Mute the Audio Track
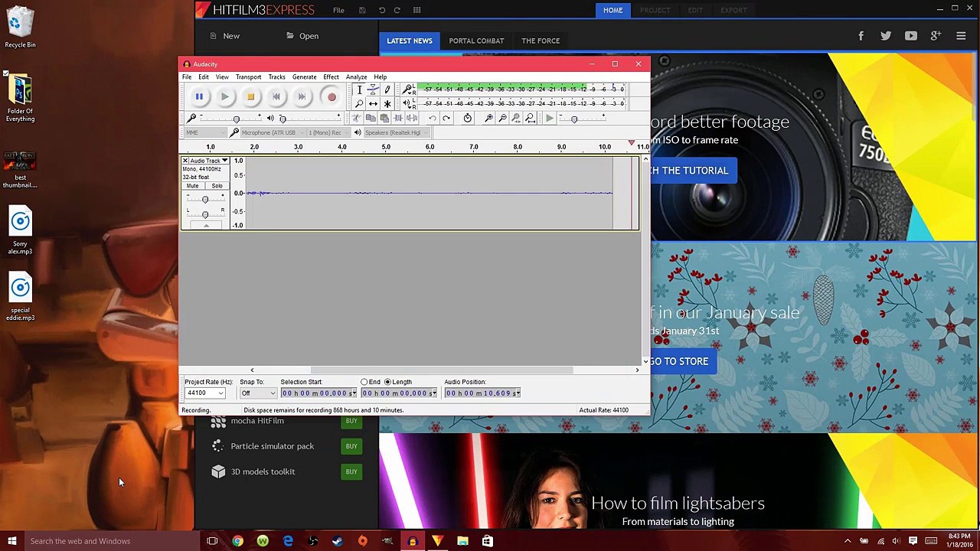 click(193, 186)
